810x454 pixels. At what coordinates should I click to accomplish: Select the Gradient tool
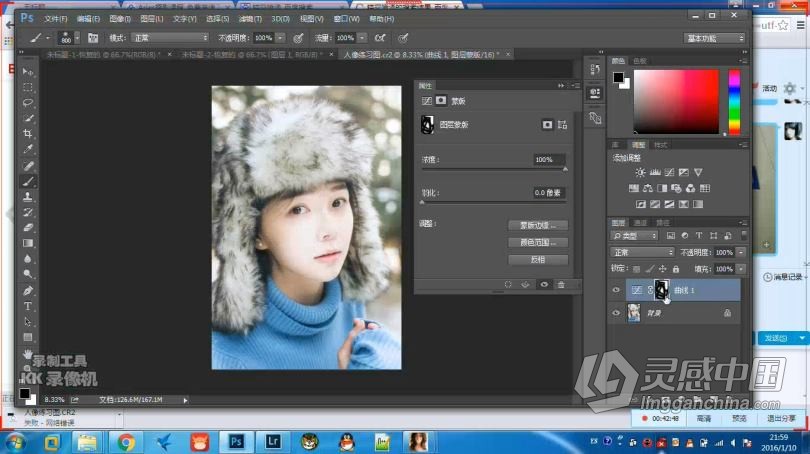pyautogui.click(x=28, y=243)
